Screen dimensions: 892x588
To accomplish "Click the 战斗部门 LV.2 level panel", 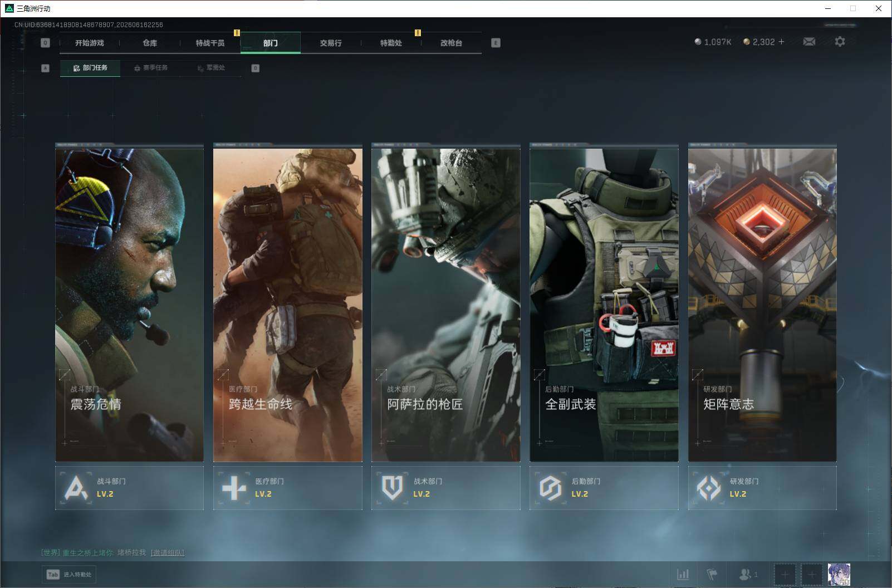I will coord(129,488).
